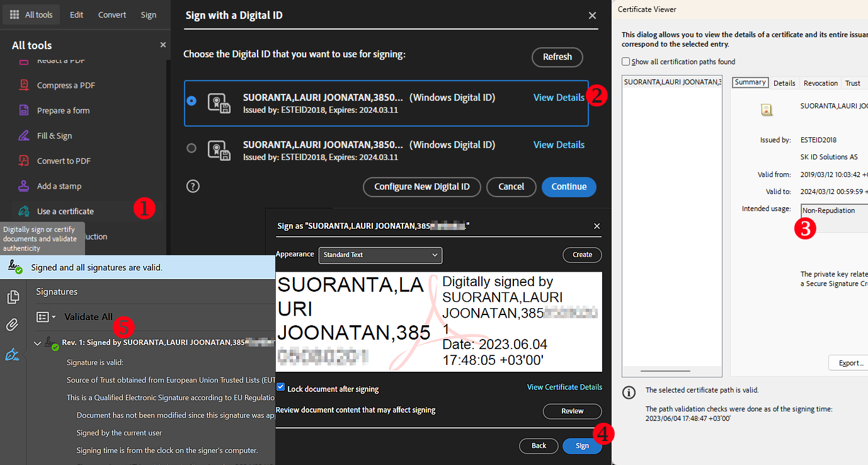Viewport: 868px width, 465px height.
Task: Select the first SUORANTA Digital ID radio button
Action: [191, 101]
